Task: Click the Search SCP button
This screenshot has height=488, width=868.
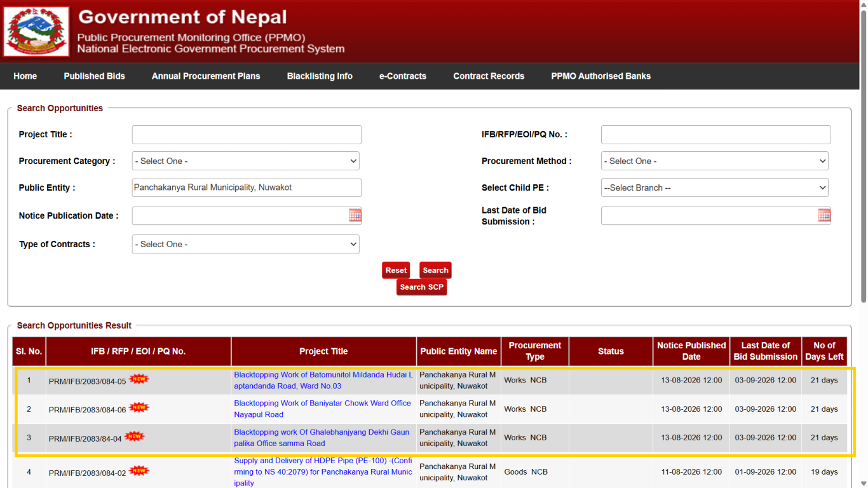Action: click(422, 287)
